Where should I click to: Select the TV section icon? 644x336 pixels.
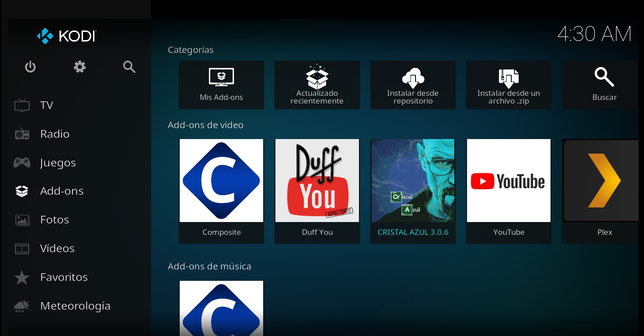(x=21, y=105)
